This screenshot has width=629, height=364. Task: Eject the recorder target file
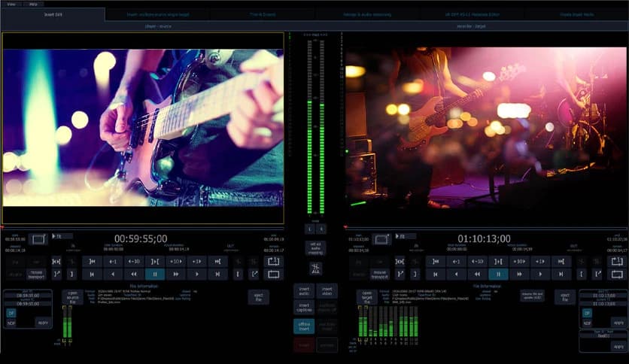[565, 297]
